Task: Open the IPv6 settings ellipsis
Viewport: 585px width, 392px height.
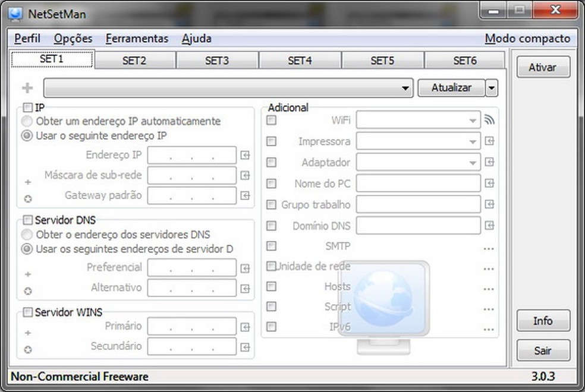Action: 489,330
